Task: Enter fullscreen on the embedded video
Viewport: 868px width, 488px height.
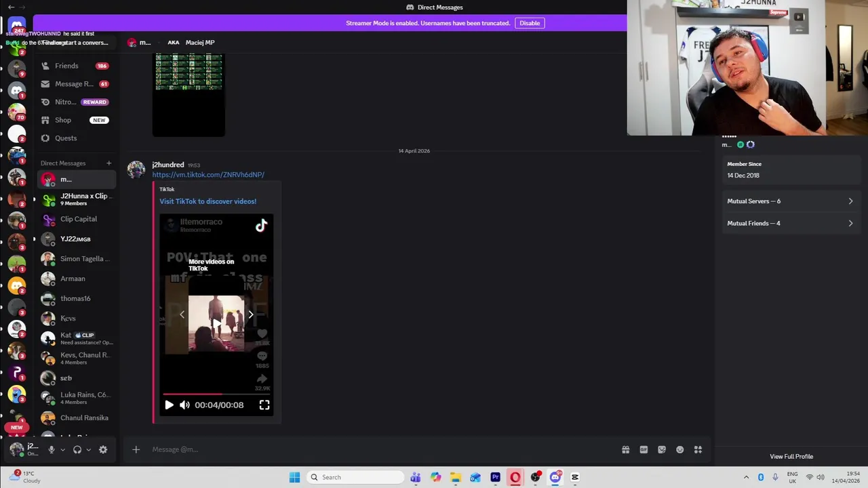Action: [264, 405]
